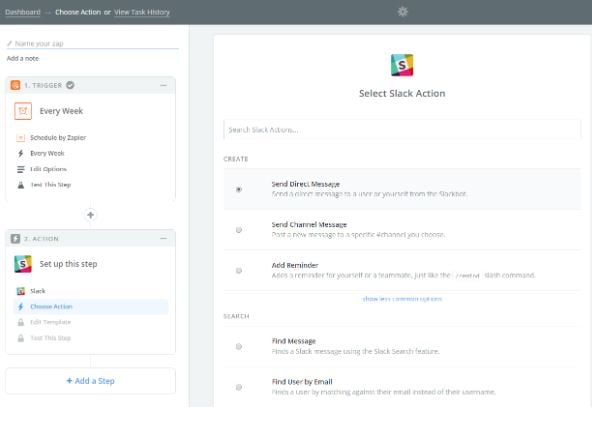This screenshot has width=592, height=423.
Task: Click the Search Slack Actions field
Action: pyautogui.click(x=402, y=130)
